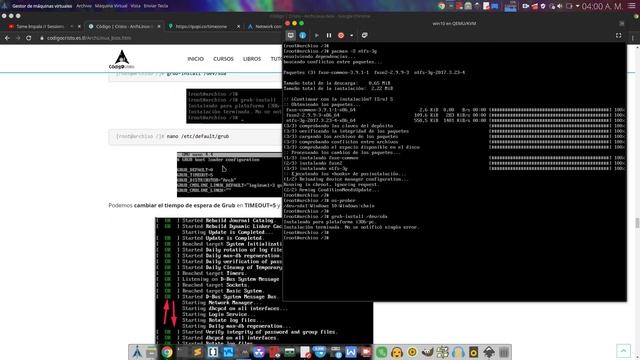Click the Chrome page vertical scrollbar
The image size is (640, 360).
(x=637, y=223)
